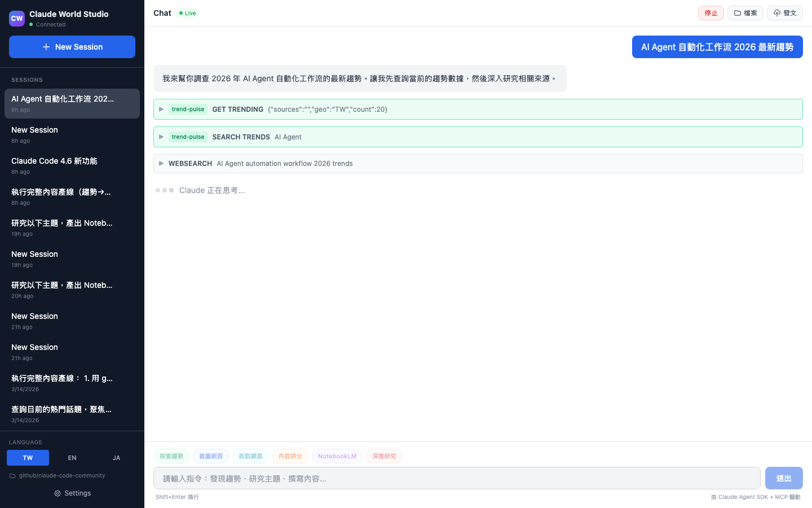Click the 內容評分 quick action chip
Screen dimensions: 812x508
tap(290, 456)
